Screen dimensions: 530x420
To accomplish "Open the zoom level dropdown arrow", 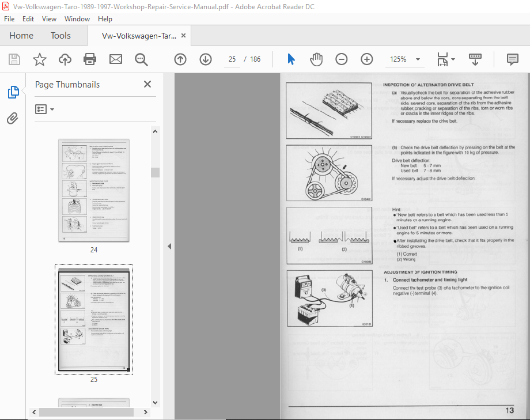I will pyautogui.click(x=418, y=59).
